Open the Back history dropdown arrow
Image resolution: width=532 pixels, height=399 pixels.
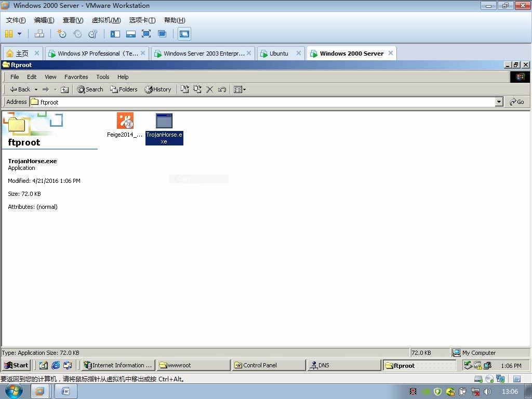(36, 89)
